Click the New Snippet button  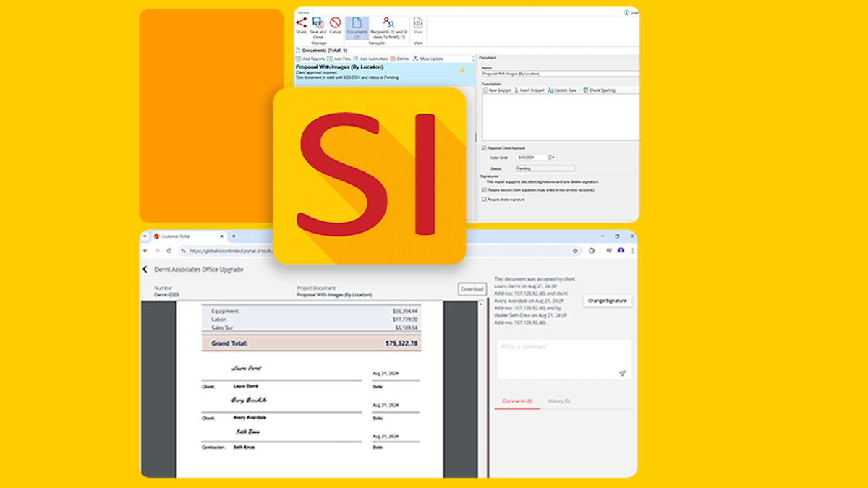[x=496, y=90]
